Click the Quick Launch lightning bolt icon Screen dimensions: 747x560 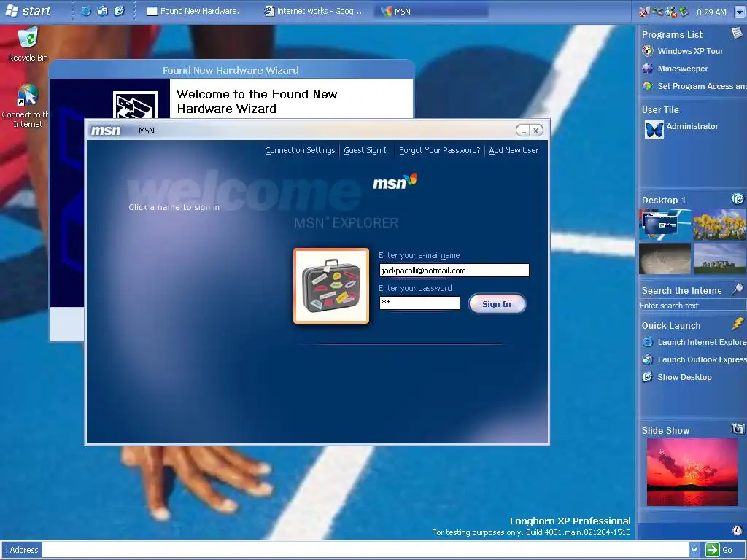(738, 324)
